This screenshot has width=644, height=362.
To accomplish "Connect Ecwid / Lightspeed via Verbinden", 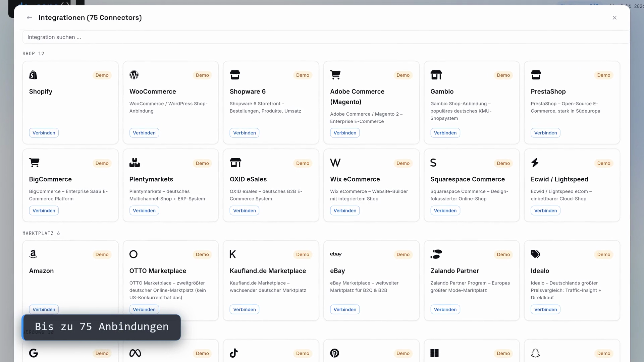I will pyautogui.click(x=545, y=210).
